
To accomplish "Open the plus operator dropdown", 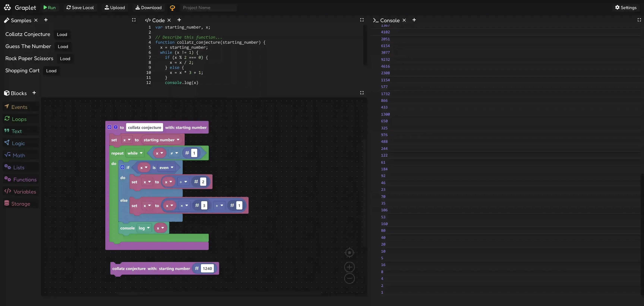I will pos(219,206).
